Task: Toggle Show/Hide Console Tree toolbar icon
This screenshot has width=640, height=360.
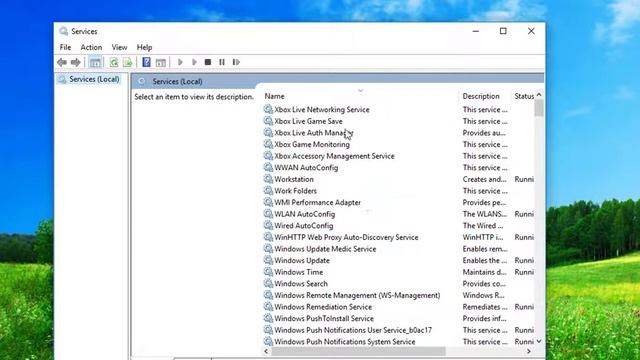Action: [95, 62]
